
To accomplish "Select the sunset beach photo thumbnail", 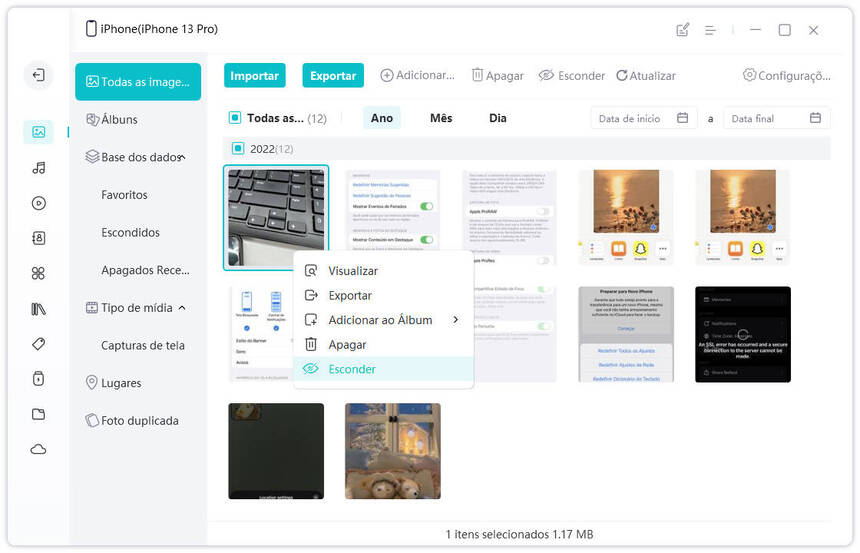I will pos(625,217).
